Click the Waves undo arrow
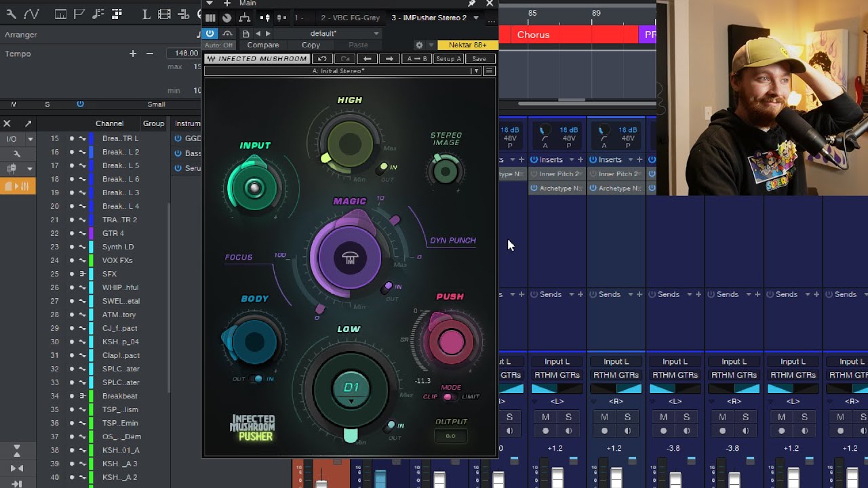 pyautogui.click(x=323, y=59)
